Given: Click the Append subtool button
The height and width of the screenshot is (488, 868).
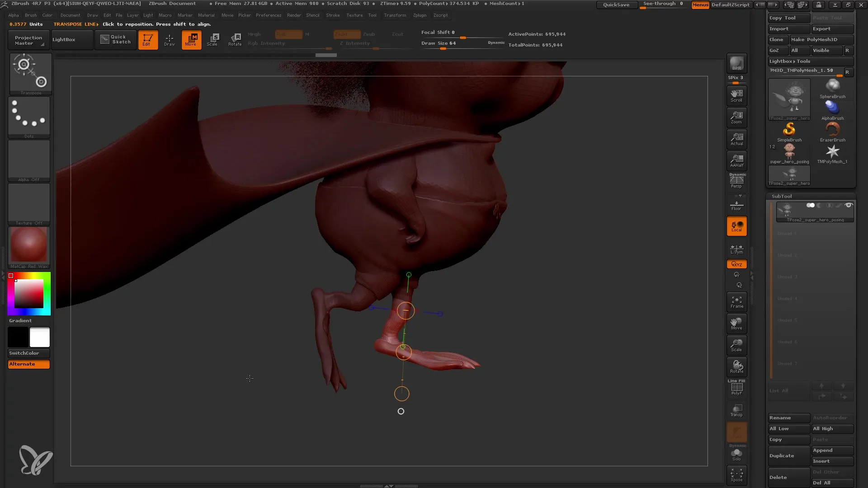Looking at the screenshot, I should pyautogui.click(x=832, y=450).
